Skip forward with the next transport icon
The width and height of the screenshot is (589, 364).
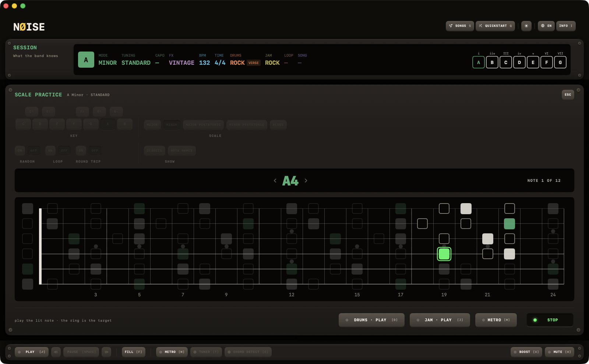point(106,352)
